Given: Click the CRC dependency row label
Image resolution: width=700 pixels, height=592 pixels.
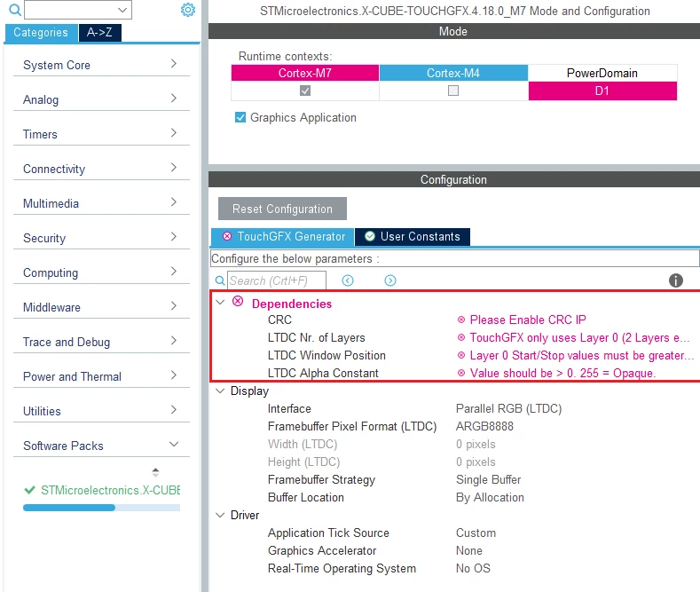Looking at the screenshot, I should [279, 320].
